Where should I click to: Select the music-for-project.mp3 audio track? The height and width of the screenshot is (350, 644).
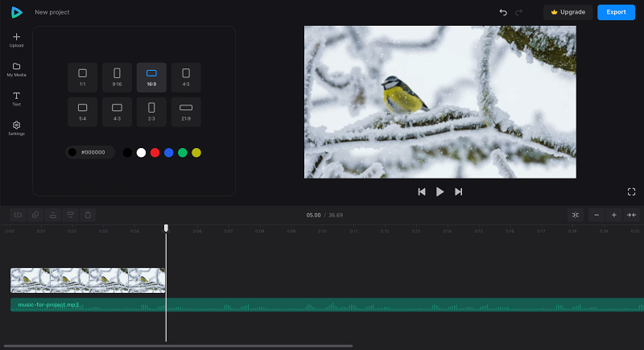tap(327, 305)
